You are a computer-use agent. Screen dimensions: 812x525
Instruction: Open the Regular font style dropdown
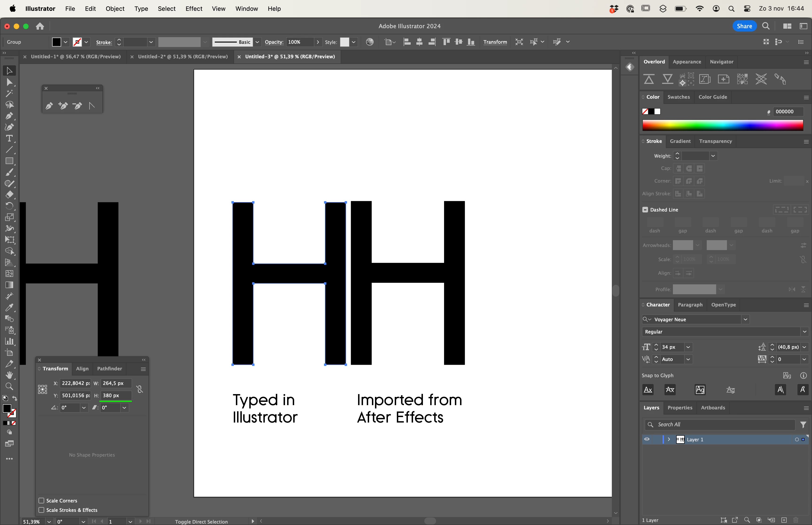804,332
